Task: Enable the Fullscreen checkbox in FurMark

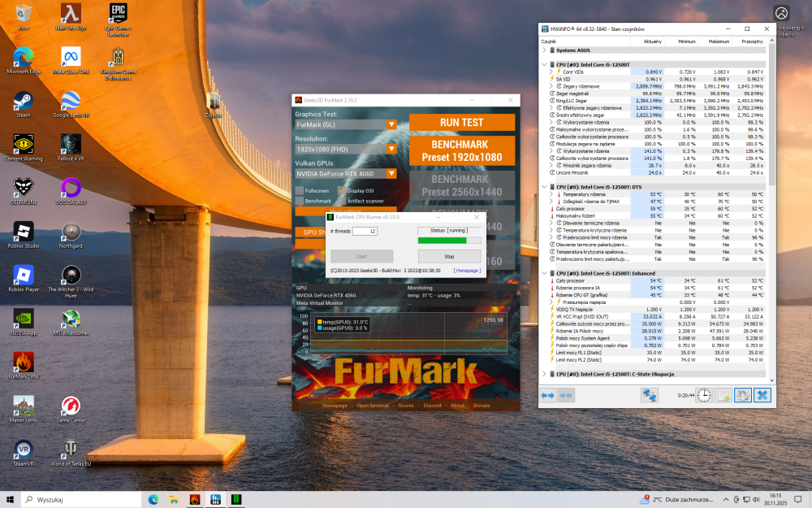Action: coord(300,190)
